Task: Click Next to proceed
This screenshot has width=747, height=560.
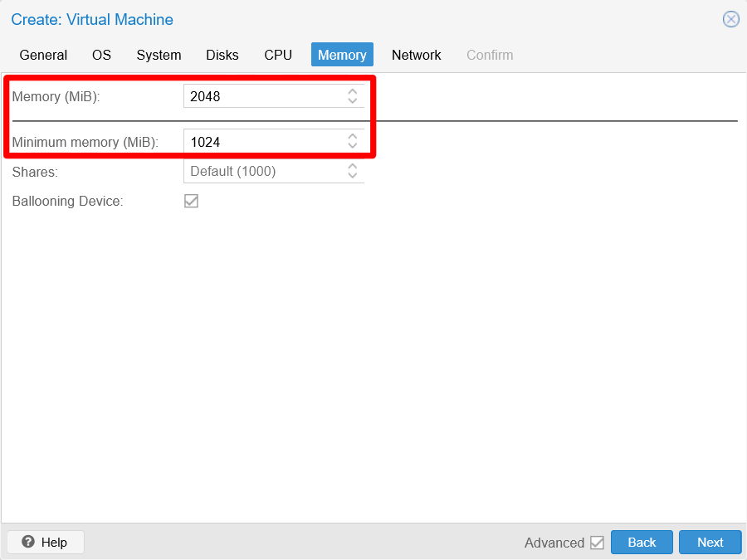Action: pos(710,542)
